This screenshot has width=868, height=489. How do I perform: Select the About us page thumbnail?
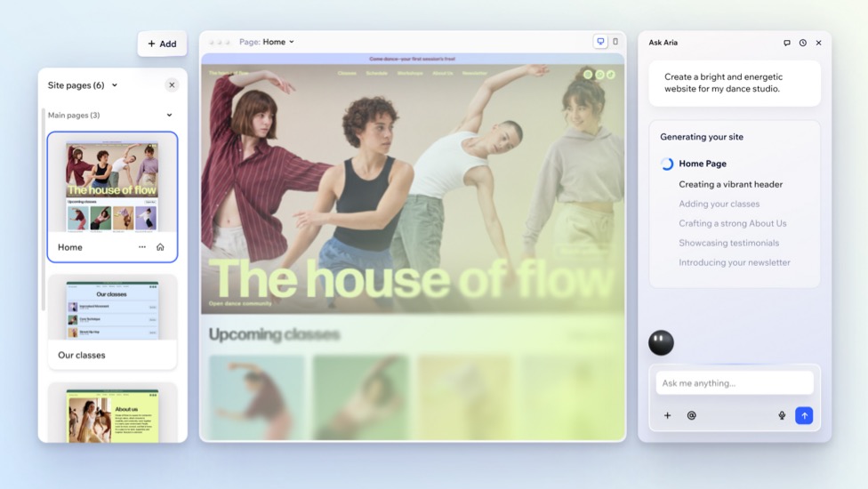coord(112,415)
